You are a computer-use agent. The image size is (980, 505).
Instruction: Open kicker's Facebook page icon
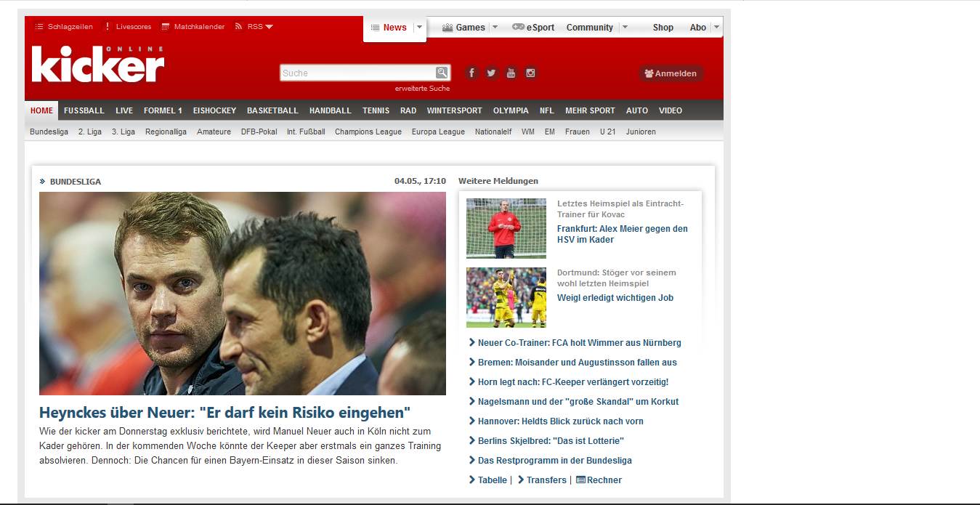pyautogui.click(x=471, y=73)
